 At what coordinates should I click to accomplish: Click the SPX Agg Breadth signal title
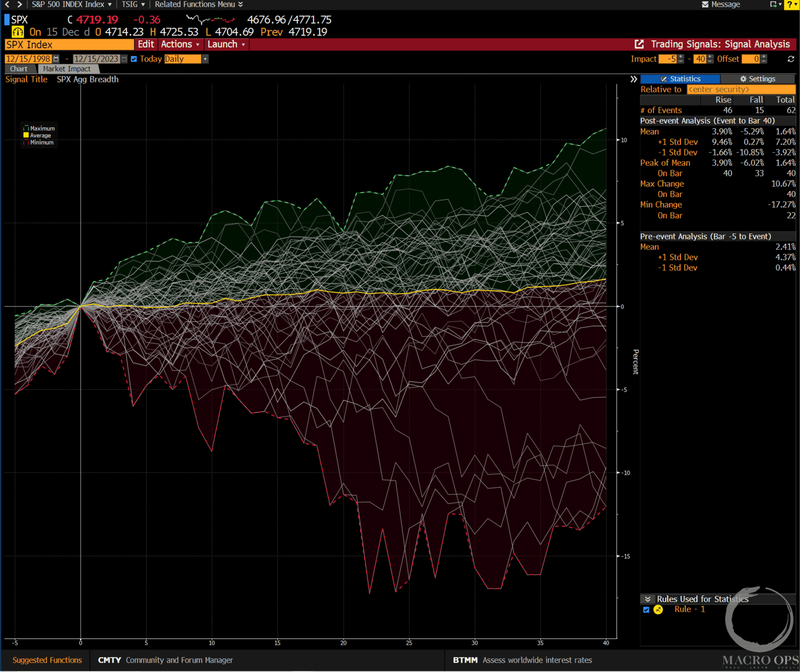click(88, 80)
